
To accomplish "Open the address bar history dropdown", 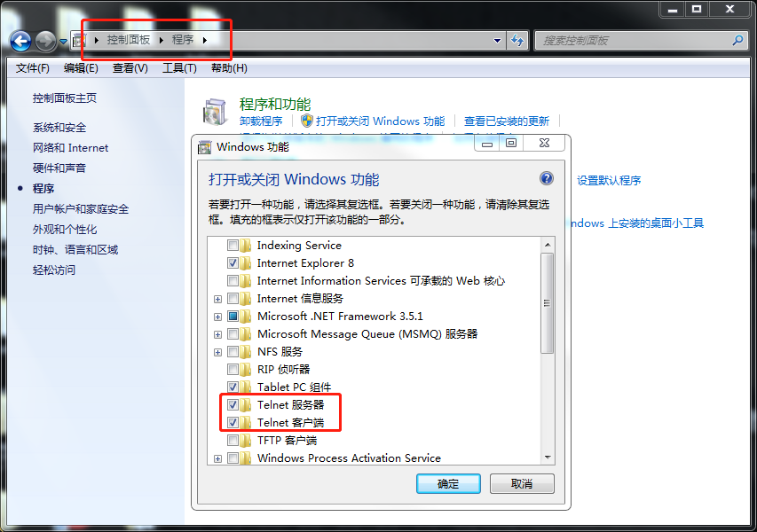I will pyautogui.click(x=497, y=41).
